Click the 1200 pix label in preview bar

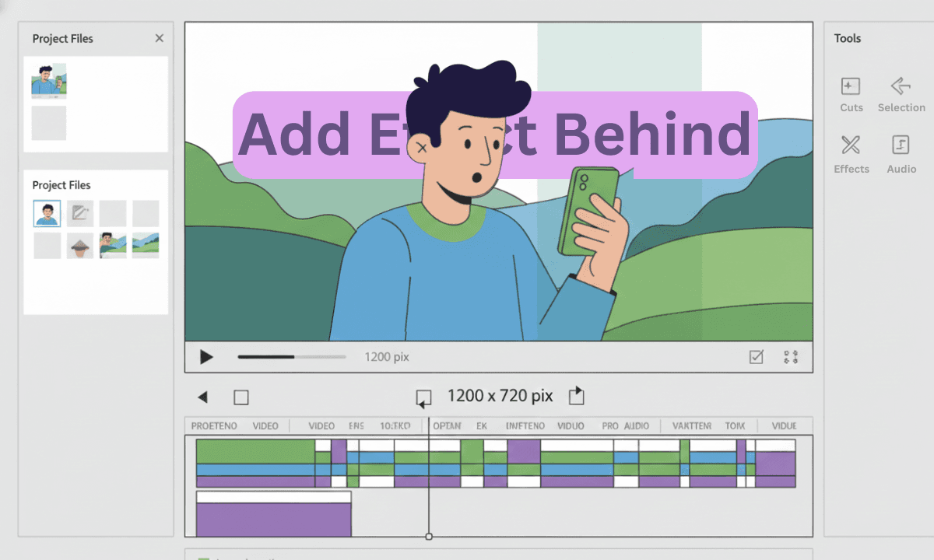[x=387, y=357]
